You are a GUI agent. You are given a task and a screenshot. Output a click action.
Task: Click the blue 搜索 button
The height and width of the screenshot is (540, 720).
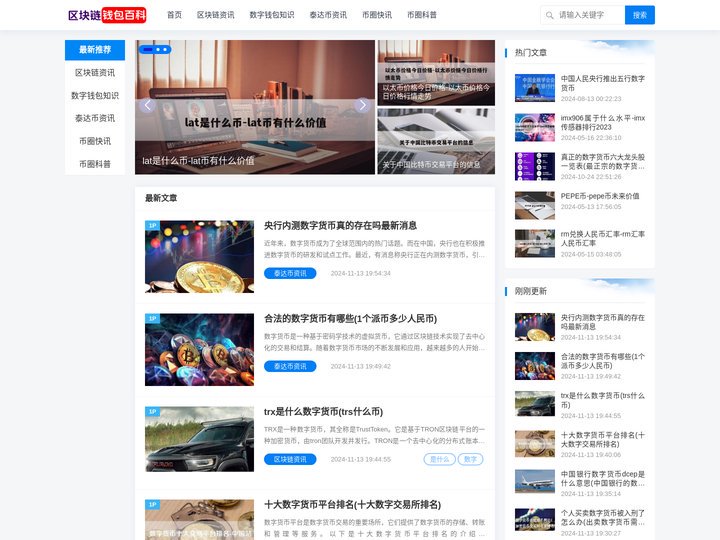click(x=640, y=15)
